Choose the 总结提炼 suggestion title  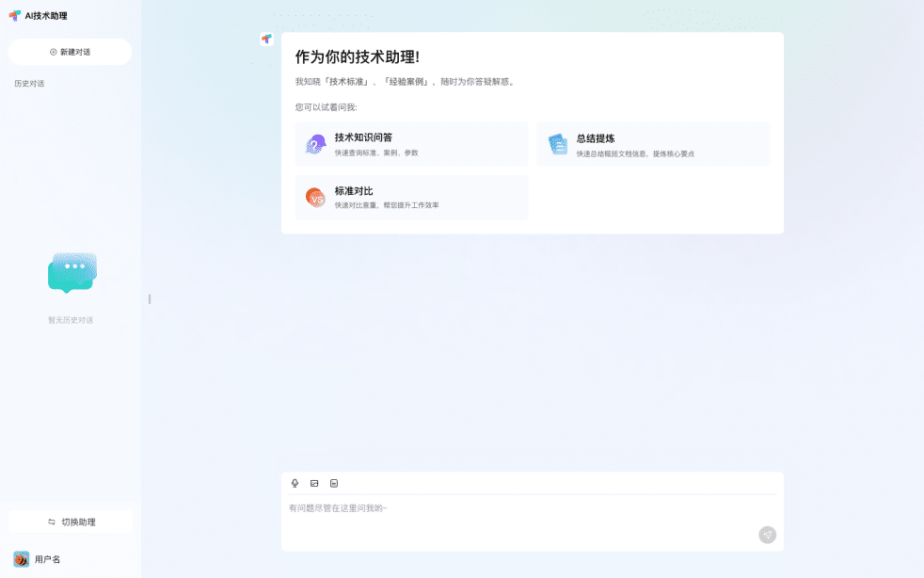595,138
